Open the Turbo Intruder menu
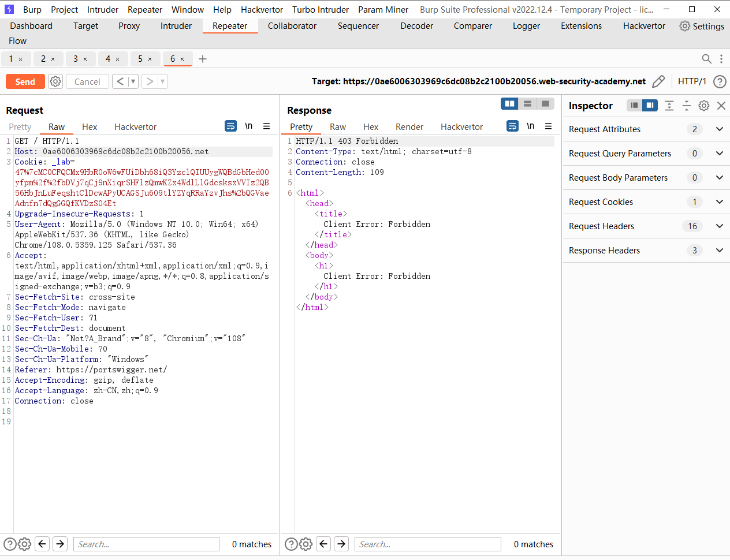The width and height of the screenshot is (730, 560). click(320, 9)
